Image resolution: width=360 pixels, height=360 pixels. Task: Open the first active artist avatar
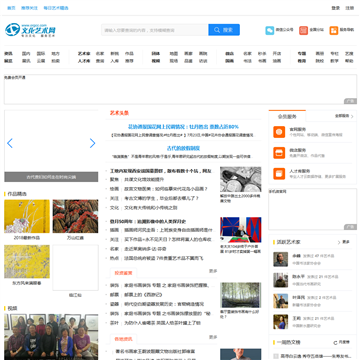(281, 259)
